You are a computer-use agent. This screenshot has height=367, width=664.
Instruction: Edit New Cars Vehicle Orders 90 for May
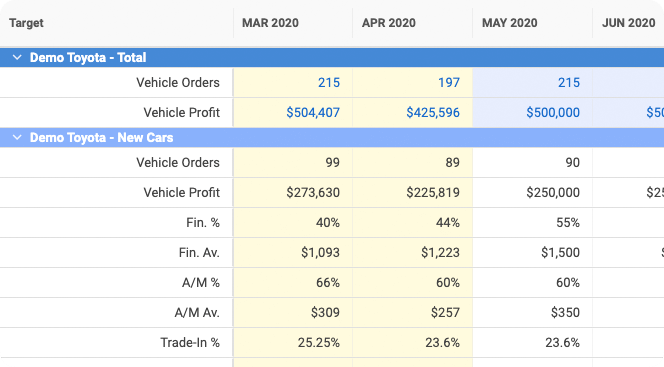tap(532, 163)
